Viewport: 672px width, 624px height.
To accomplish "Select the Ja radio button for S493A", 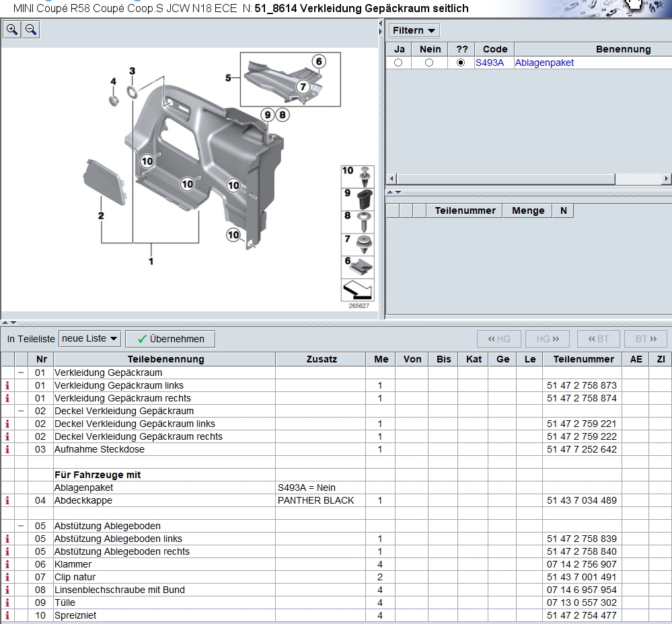I will [x=398, y=63].
